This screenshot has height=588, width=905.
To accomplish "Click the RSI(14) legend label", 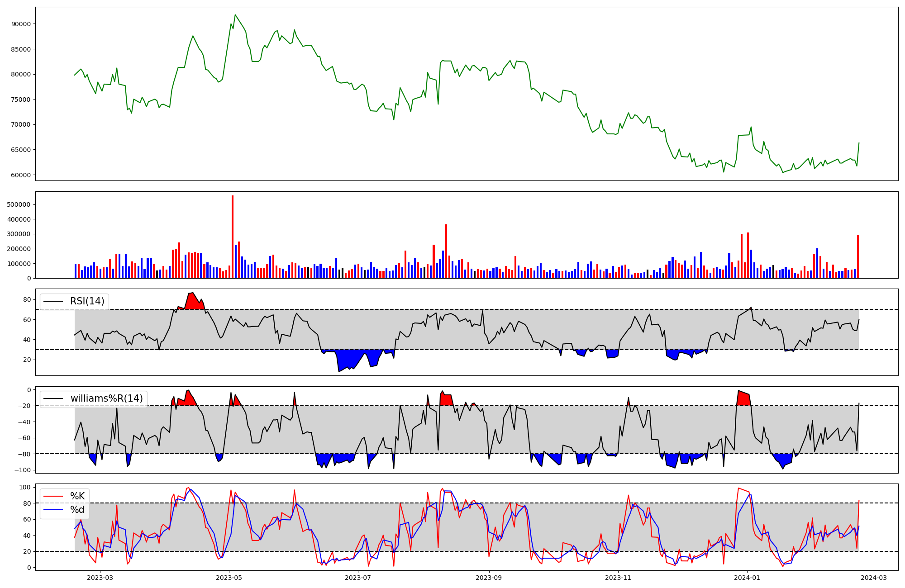I will [87, 301].
